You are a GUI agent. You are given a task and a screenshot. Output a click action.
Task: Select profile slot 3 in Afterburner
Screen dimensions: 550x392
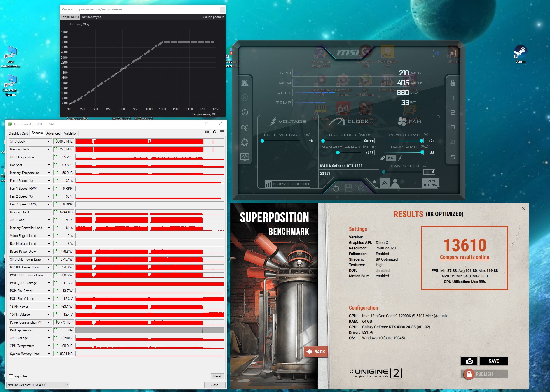(x=453, y=127)
